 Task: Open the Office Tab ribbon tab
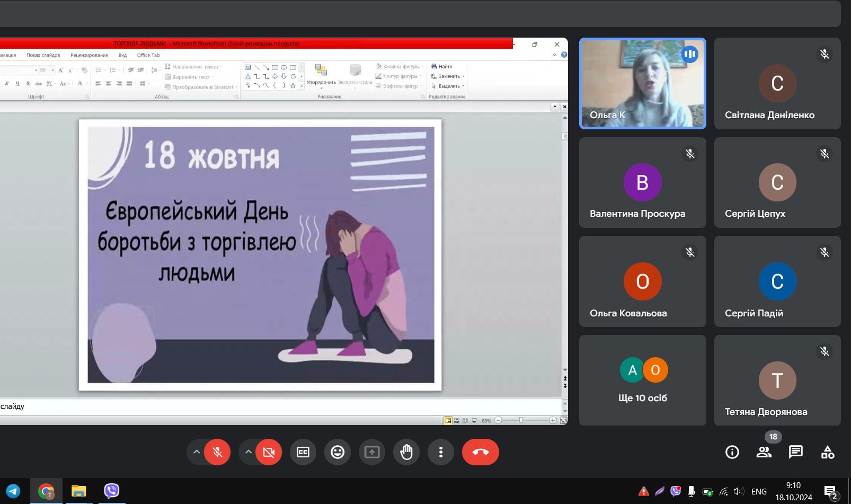[x=148, y=55]
